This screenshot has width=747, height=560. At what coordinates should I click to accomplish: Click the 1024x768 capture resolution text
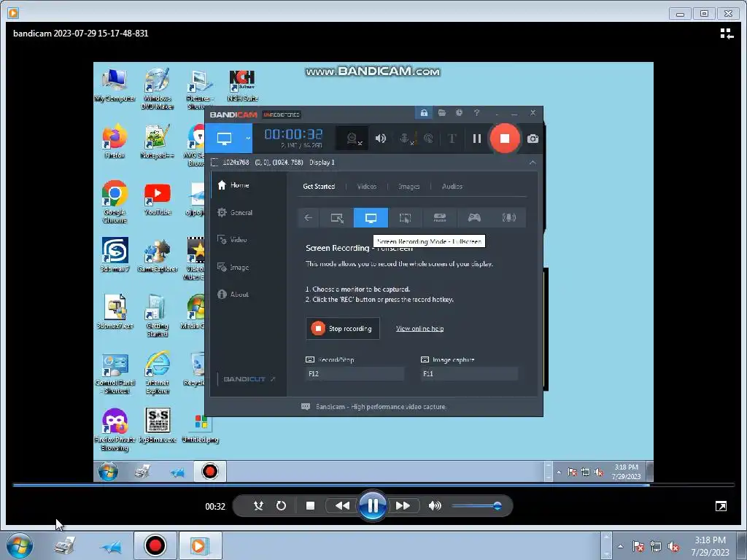pos(236,163)
